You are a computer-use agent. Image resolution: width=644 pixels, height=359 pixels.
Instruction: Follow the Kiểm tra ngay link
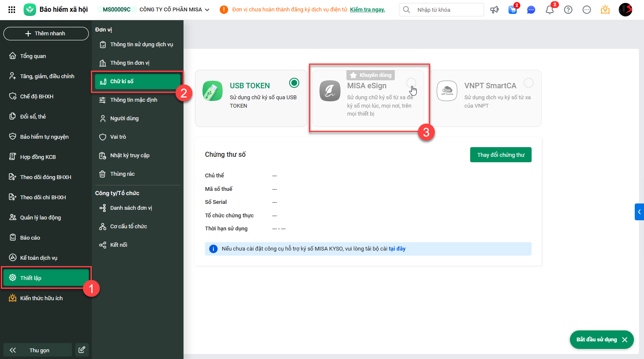pos(367,10)
